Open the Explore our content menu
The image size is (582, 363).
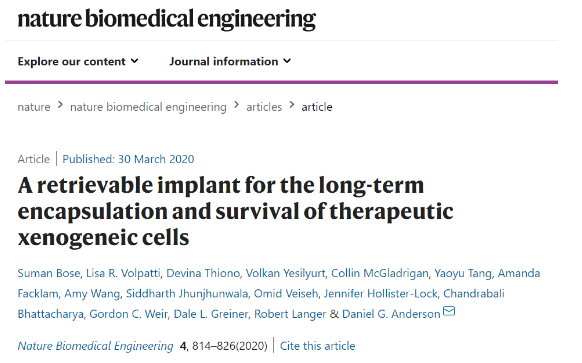click(x=78, y=61)
